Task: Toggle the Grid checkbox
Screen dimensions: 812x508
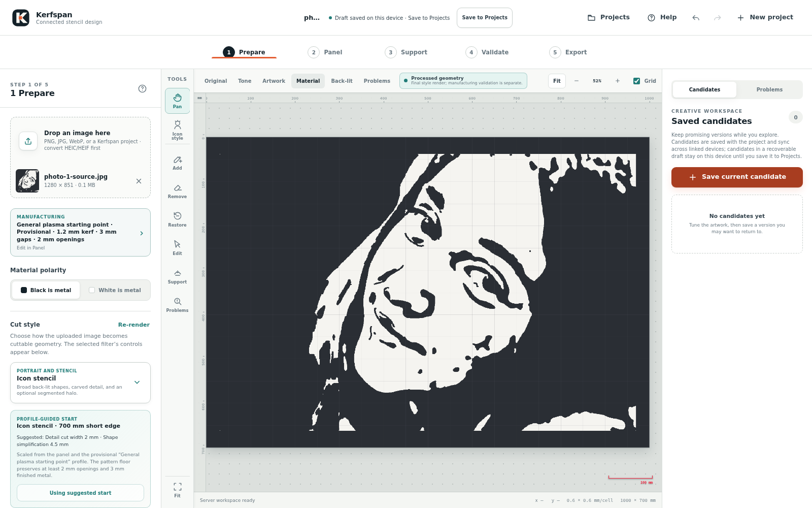Action: [x=636, y=81]
